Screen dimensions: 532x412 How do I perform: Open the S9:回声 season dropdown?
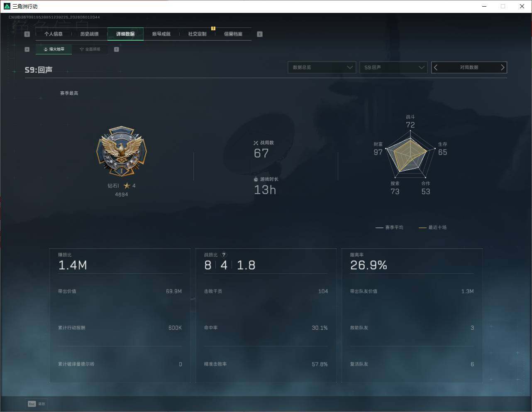[393, 67]
